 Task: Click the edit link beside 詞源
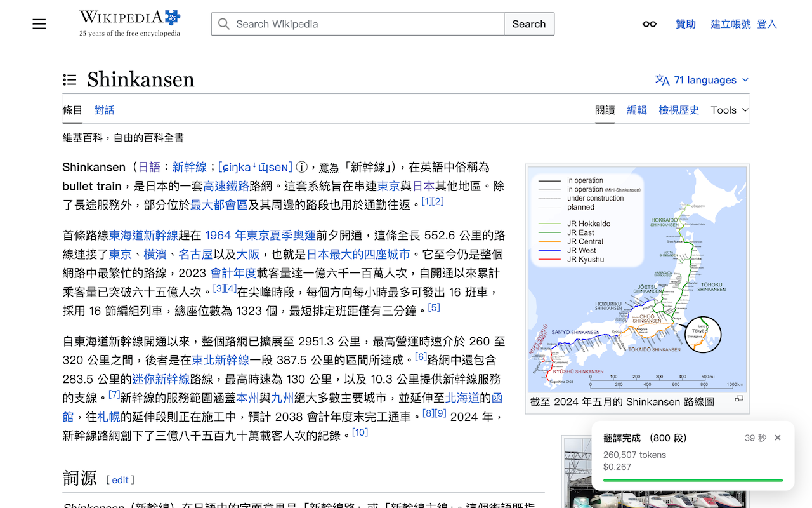121,480
